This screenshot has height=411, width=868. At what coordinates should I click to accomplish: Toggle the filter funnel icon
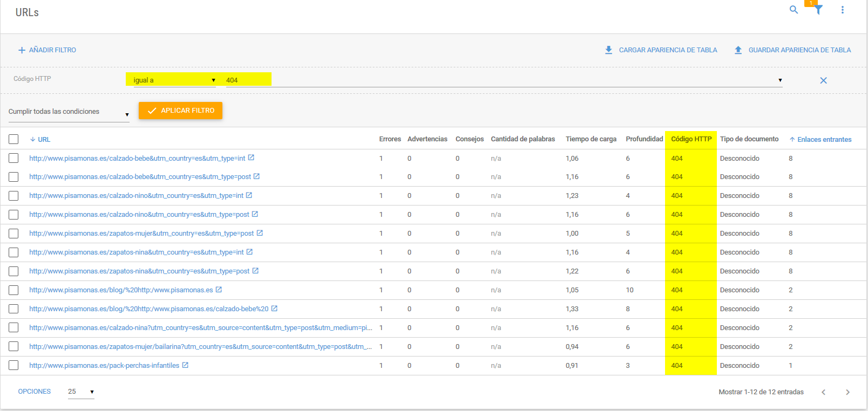(818, 10)
